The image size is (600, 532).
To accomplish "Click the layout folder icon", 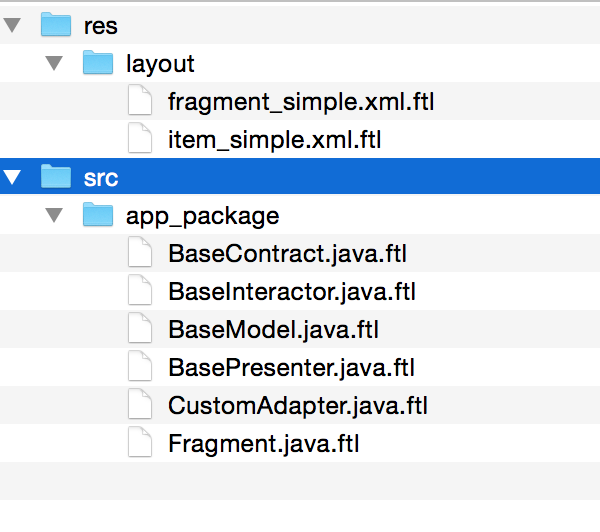I will coord(98,63).
